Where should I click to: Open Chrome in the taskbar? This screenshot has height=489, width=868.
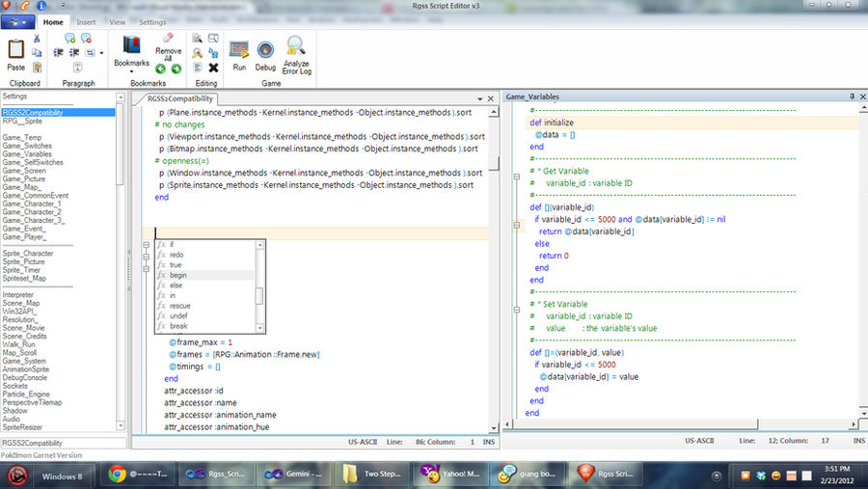click(138, 475)
